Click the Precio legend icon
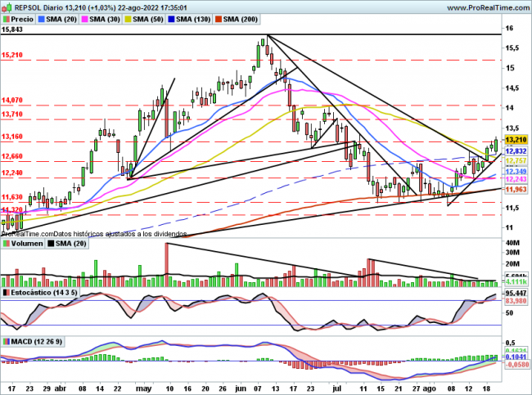This screenshot has width=532, height=395. [x=6, y=18]
